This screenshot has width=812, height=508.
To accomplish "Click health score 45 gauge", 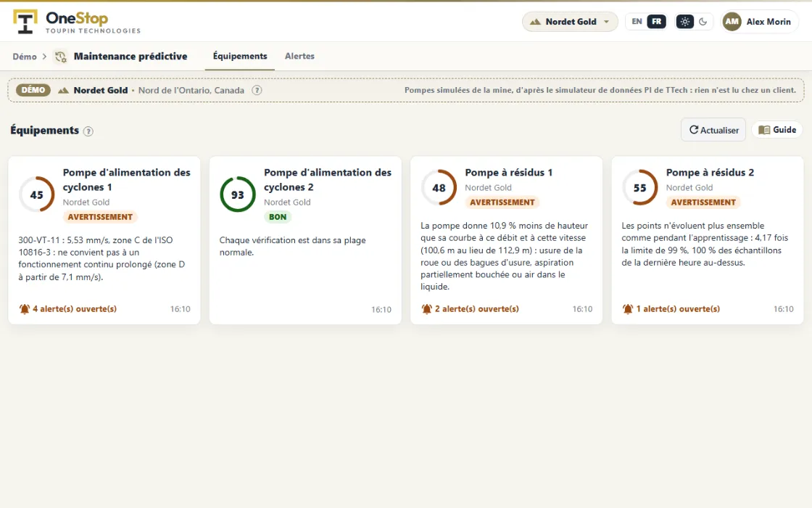I will [x=37, y=195].
